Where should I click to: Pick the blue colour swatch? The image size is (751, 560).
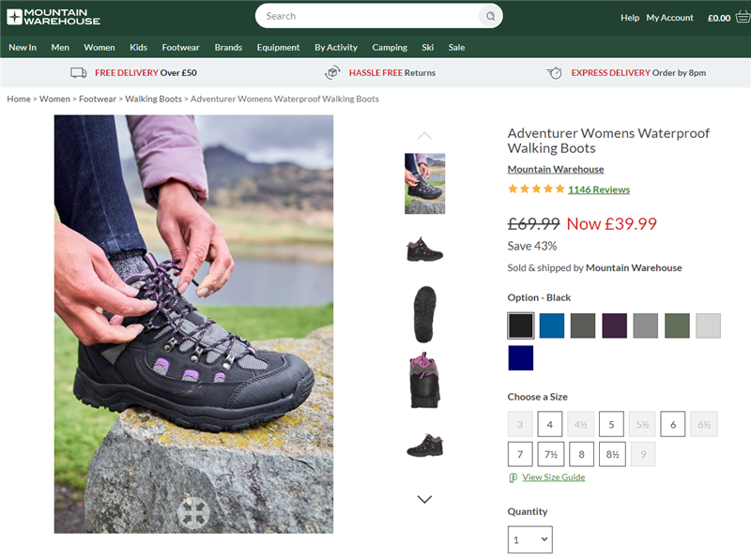[552, 325]
